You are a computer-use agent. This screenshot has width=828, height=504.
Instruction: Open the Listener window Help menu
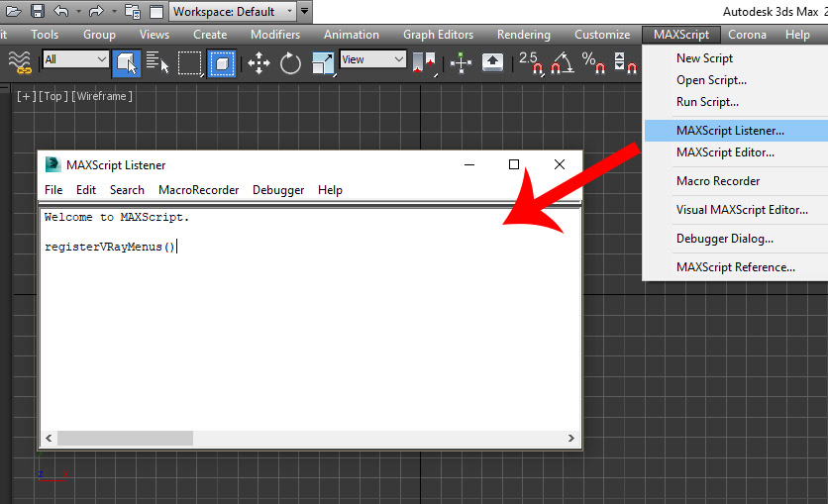tap(330, 190)
